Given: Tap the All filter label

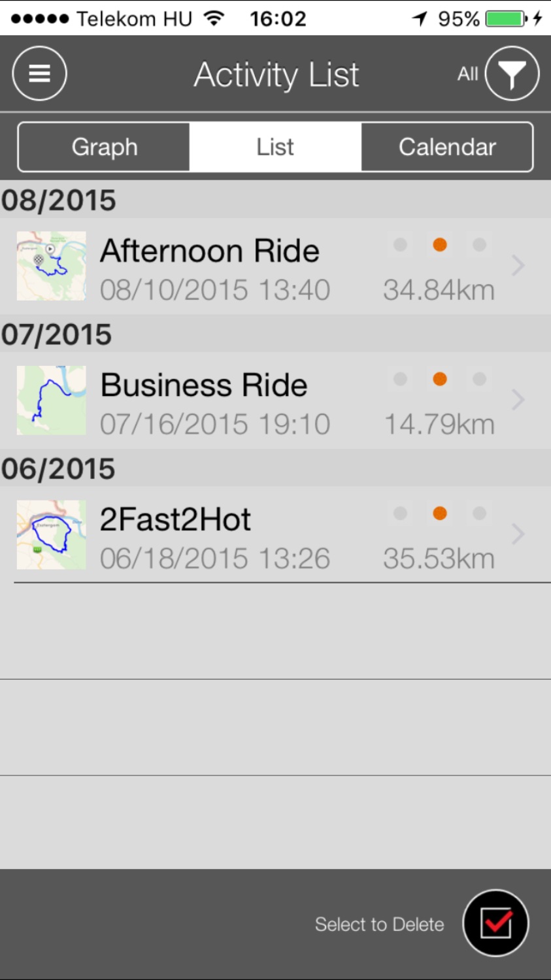Looking at the screenshot, I should pos(468,74).
